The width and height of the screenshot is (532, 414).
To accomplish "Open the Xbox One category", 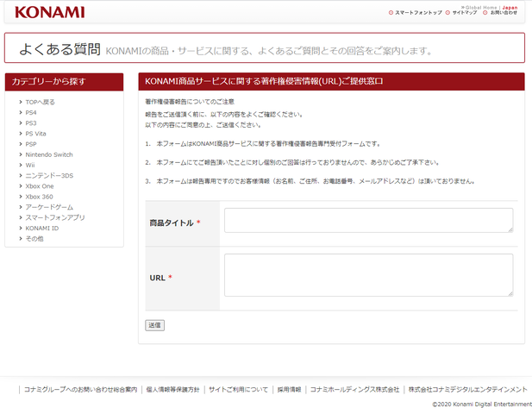I will 40,186.
